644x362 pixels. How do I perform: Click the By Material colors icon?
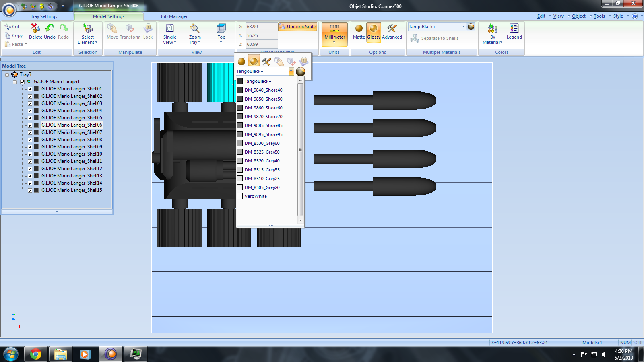click(493, 28)
